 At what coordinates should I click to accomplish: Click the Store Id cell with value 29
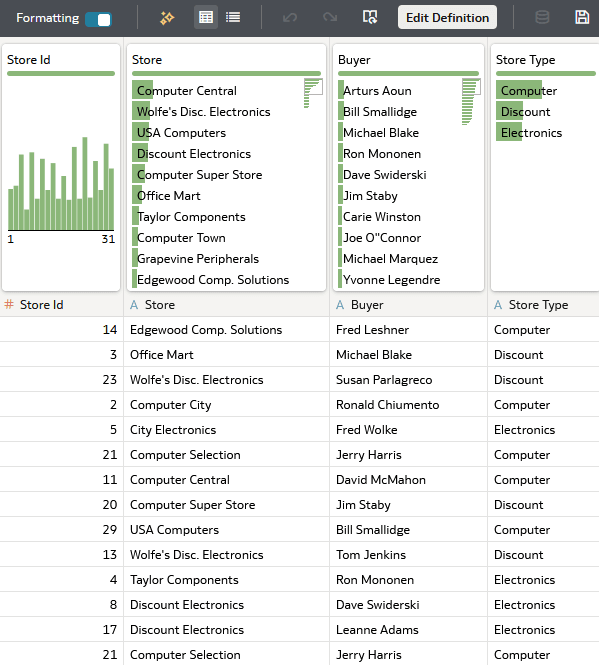click(62, 530)
